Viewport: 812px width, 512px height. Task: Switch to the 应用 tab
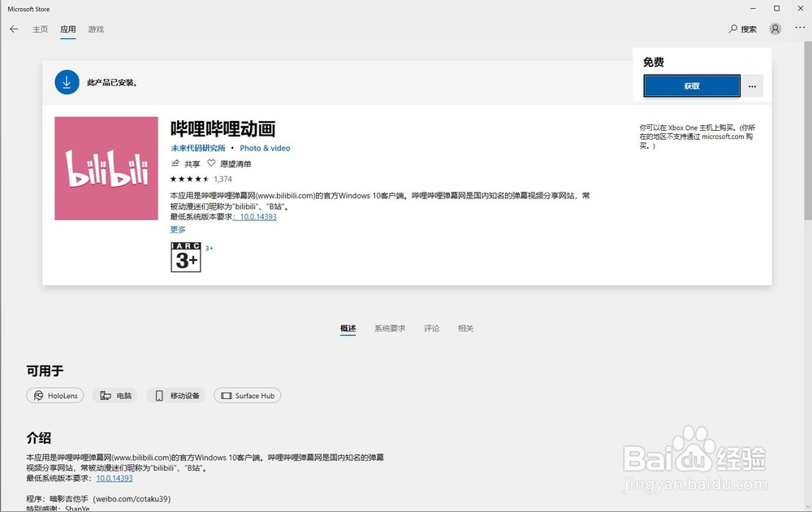(x=68, y=29)
